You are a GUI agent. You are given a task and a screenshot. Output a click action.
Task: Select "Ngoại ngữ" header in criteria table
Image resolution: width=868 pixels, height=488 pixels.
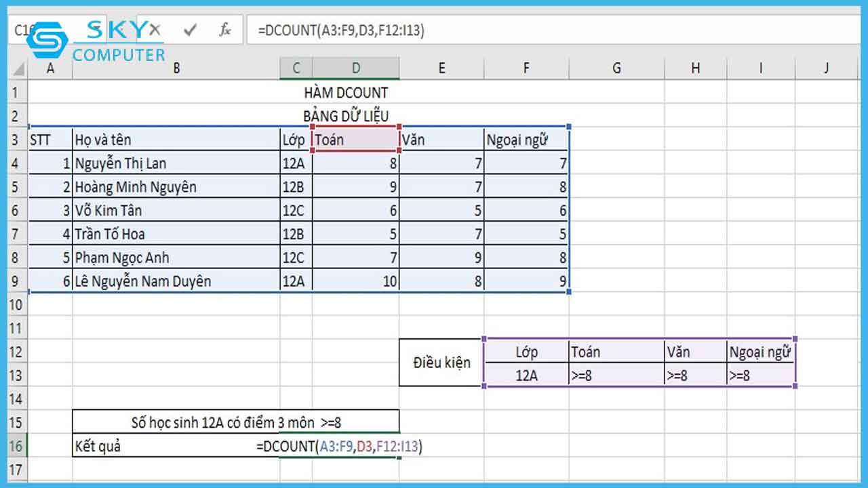(x=761, y=352)
